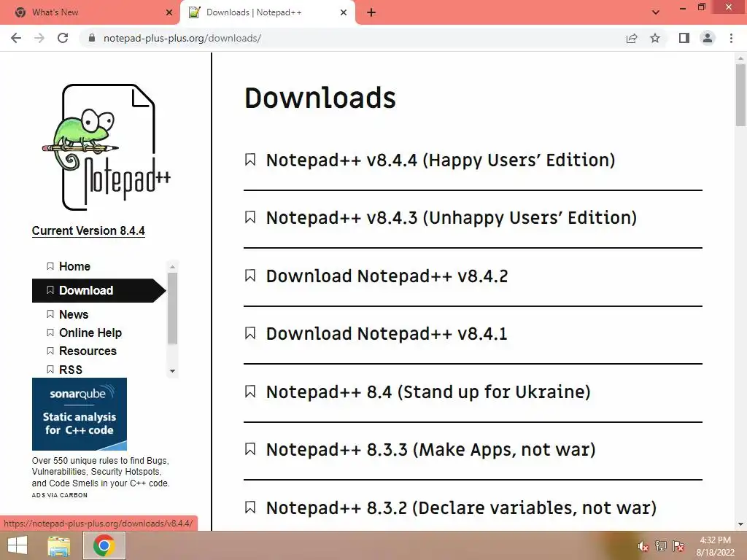747x560 pixels.
Task: Close the What's New tab
Action: coord(169,12)
